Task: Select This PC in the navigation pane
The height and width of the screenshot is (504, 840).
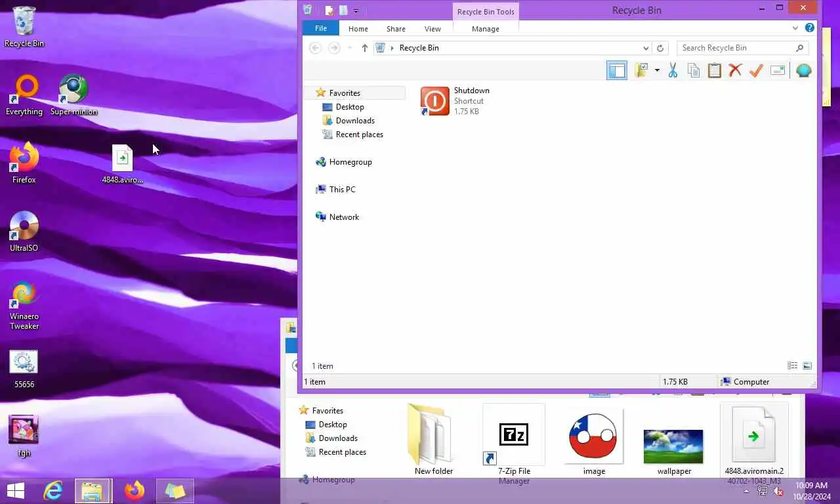Action: (x=342, y=190)
